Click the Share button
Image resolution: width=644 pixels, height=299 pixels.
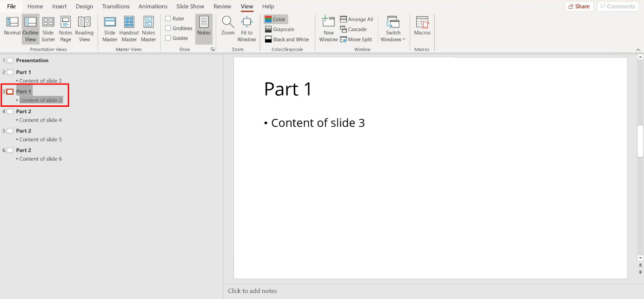579,6
